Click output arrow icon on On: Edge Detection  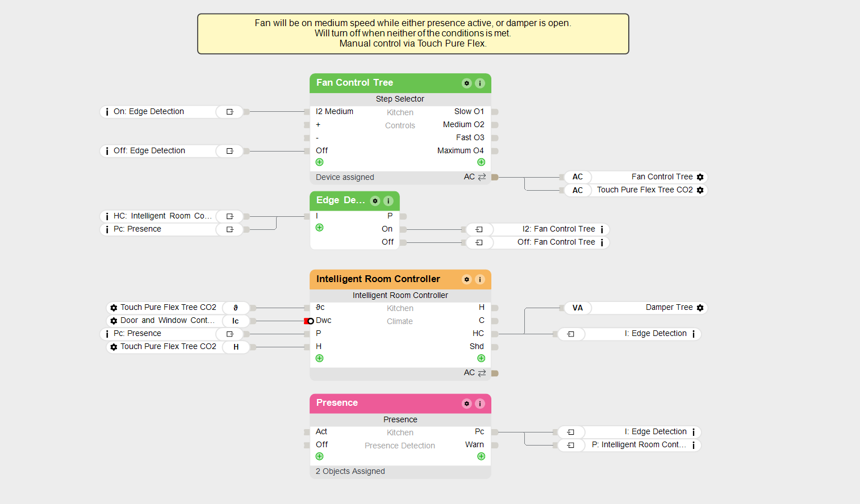tap(230, 112)
